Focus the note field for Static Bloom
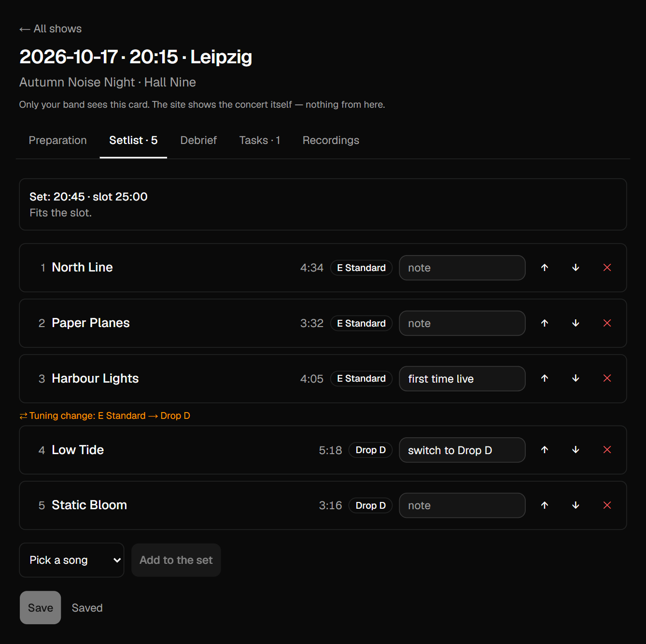Image resolution: width=646 pixels, height=644 pixels. 462,505
